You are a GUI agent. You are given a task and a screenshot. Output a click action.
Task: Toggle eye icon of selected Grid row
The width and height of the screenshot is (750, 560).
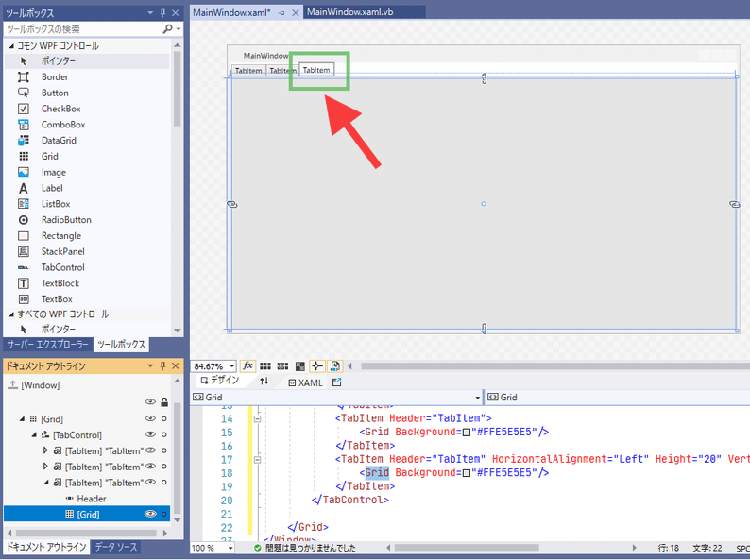tap(150, 514)
